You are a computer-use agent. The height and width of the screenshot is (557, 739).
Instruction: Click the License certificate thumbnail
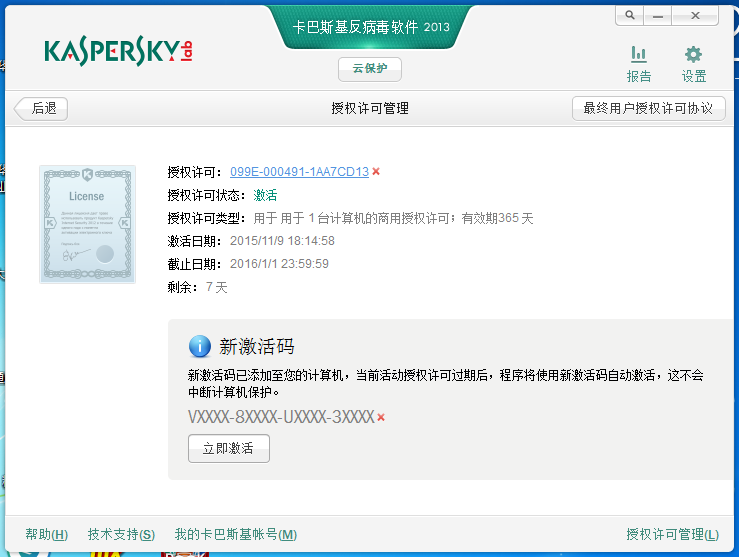[x=88, y=224]
